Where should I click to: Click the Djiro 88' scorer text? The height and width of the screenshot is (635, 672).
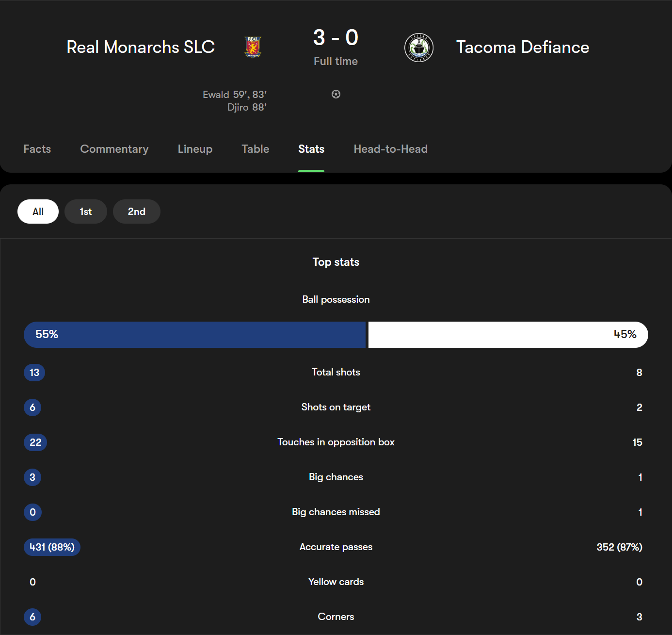click(247, 107)
